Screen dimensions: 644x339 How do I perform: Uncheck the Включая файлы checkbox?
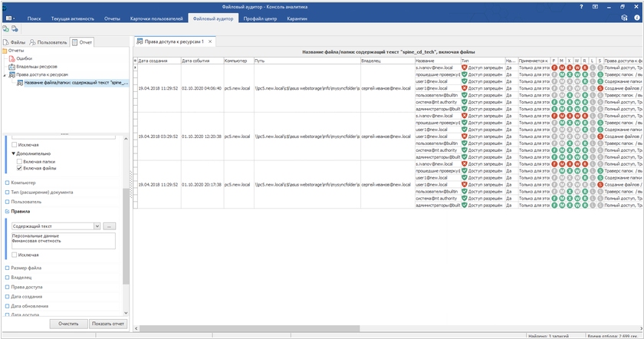(20, 168)
